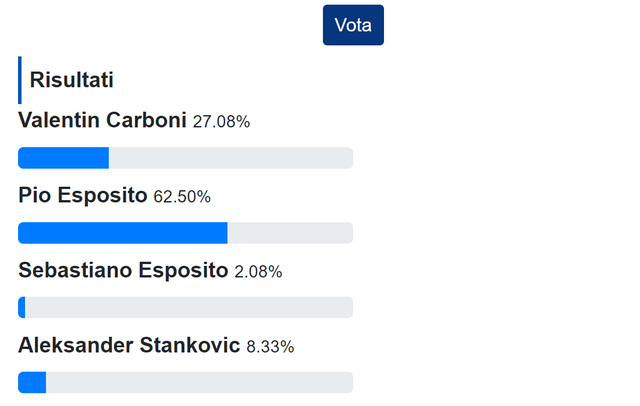
Task: Click the blue fill of Aleksander Stankovic's bar
Action: tap(32, 383)
